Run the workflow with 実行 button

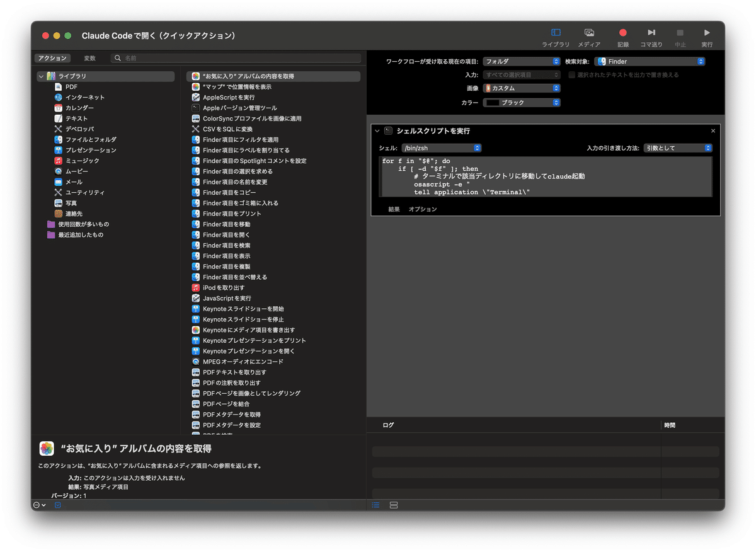(707, 37)
